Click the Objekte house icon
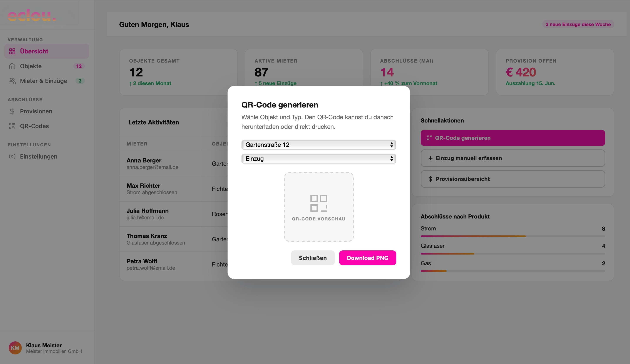 click(12, 66)
